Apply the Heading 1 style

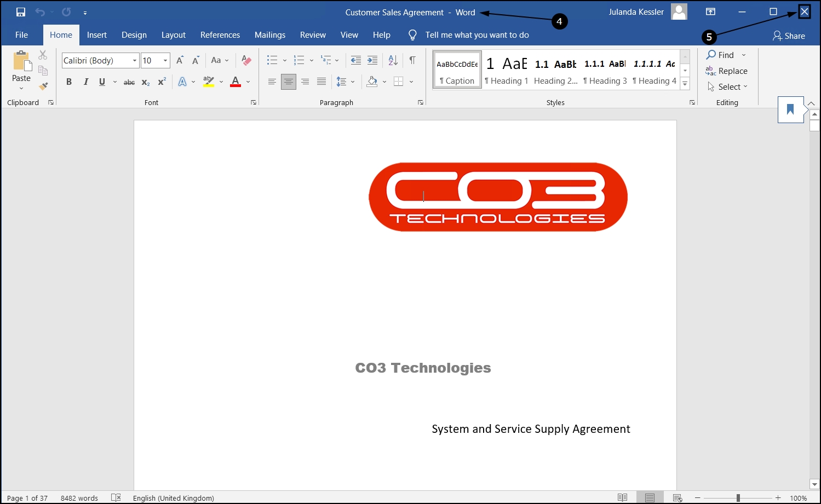click(506, 70)
